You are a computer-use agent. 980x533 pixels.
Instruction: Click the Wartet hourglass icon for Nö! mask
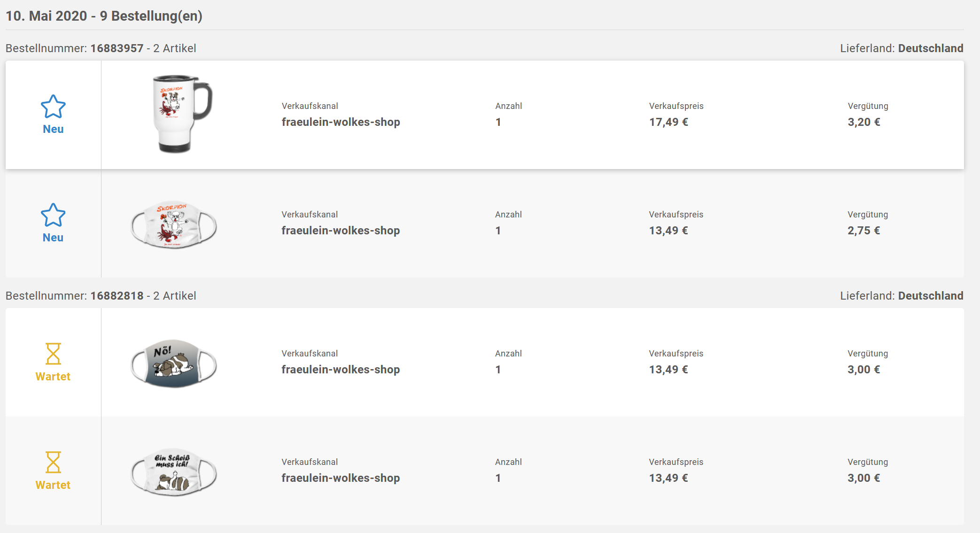(x=53, y=354)
